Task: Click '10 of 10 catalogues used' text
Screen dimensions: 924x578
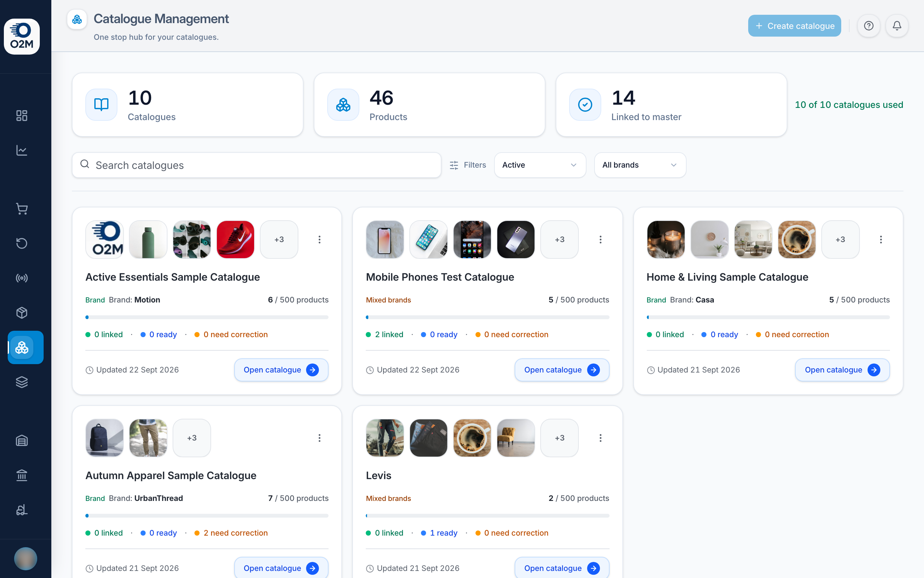Action: 849,105
